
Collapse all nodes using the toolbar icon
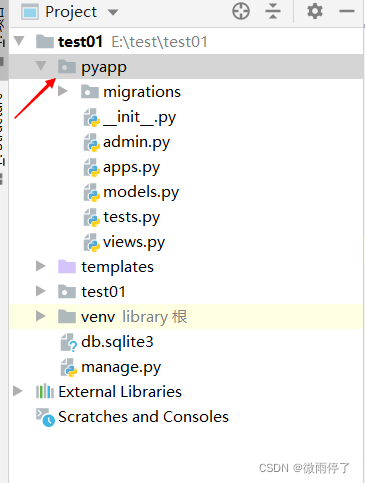pos(273,11)
